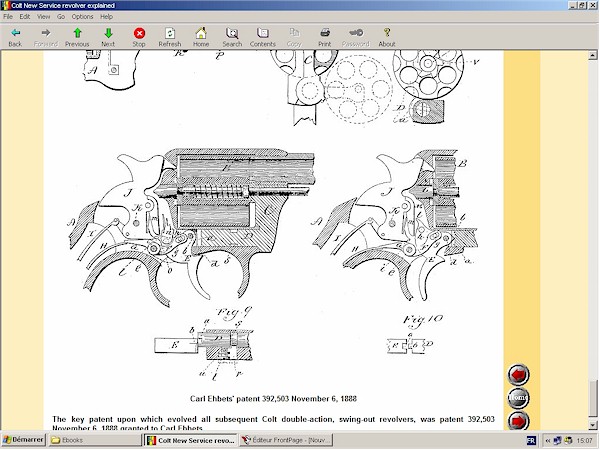Click the network tray icon
The width and height of the screenshot is (600, 450).
[558, 441]
